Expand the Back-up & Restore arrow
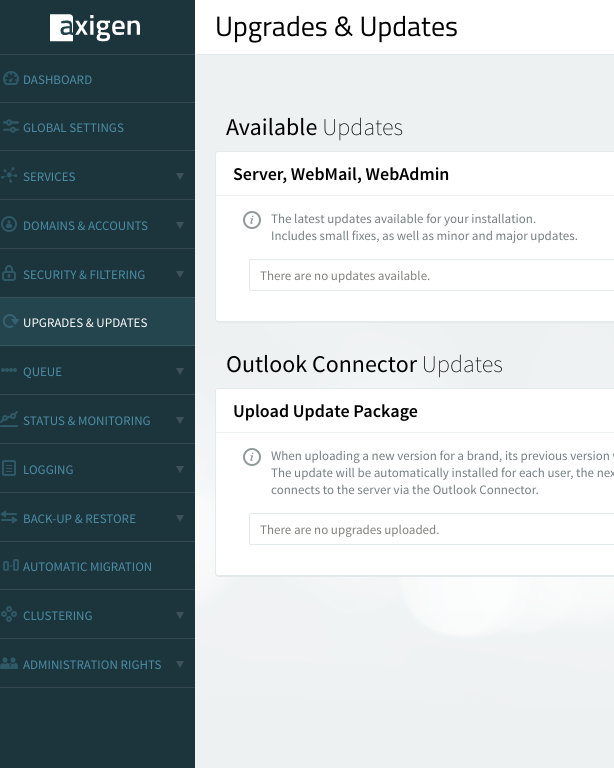The width and height of the screenshot is (614, 768). pyautogui.click(x=180, y=518)
